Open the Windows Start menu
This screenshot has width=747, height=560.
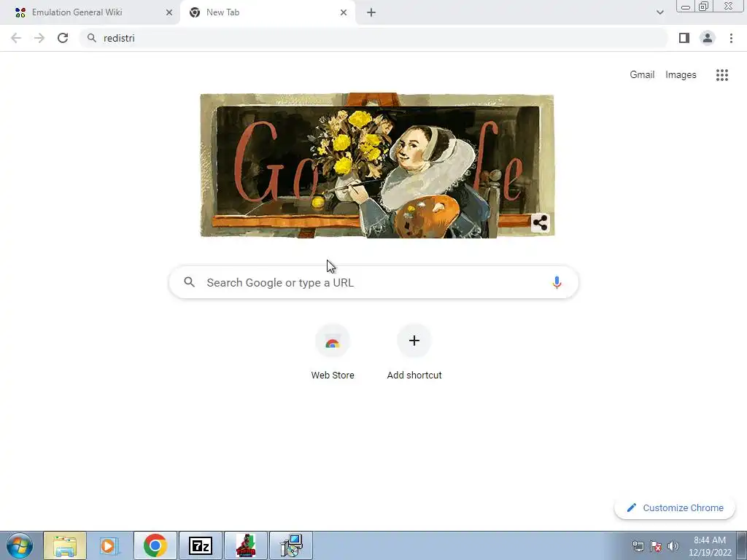pos(19,545)
